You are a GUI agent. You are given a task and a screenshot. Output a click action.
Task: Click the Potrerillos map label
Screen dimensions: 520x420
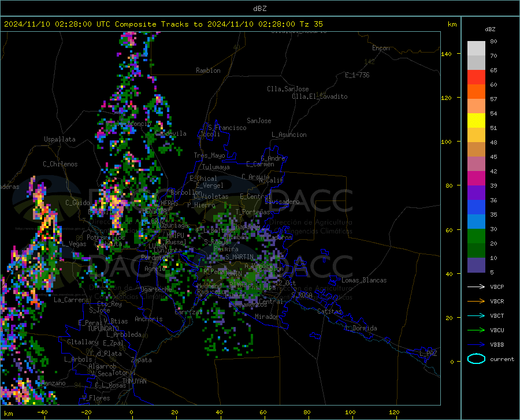pyautogui.click(x=106, y=237)
